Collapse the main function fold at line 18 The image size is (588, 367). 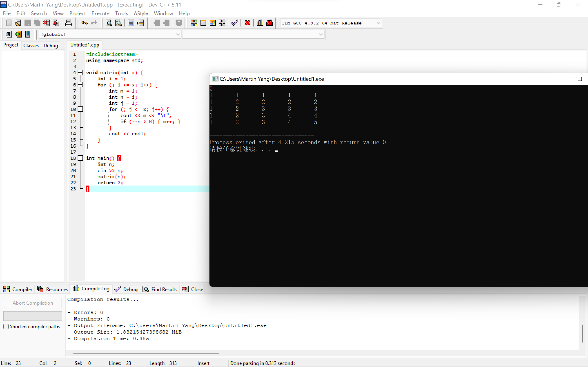click(x=80, y=158)
